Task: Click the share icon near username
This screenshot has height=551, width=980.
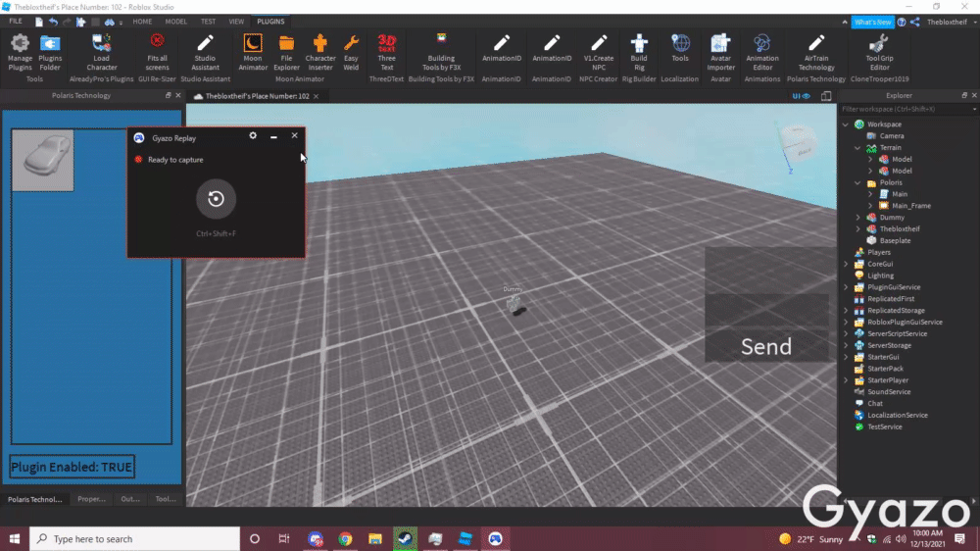Action: coord(915,22)
